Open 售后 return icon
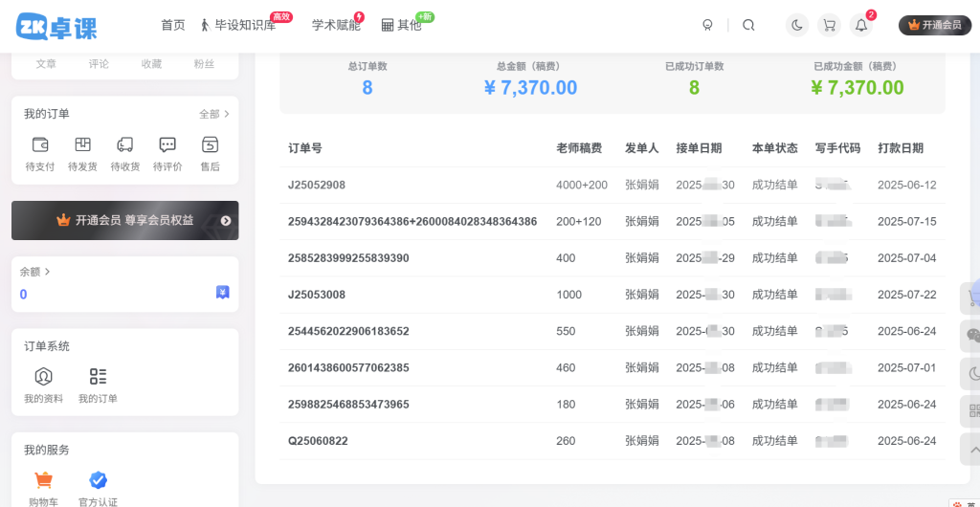980x507 pixels. [x=210, y=144]
